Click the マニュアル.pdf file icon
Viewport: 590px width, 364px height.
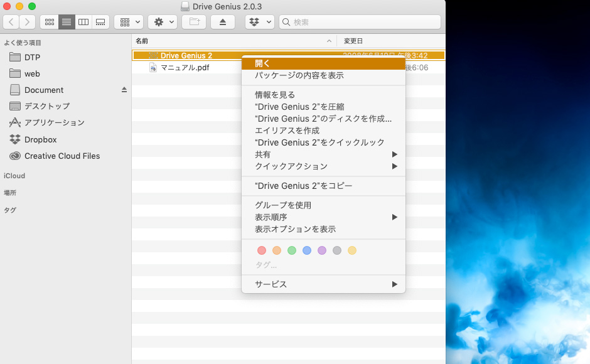point(153,67)
